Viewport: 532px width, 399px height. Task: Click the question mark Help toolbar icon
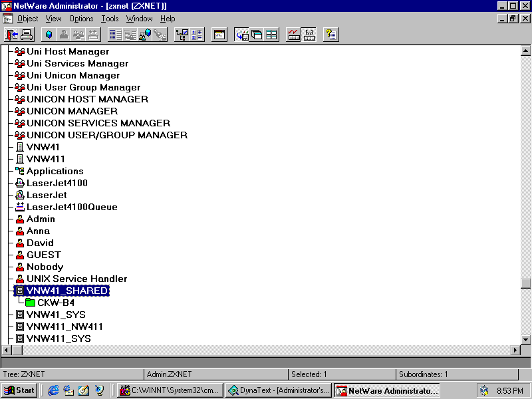pyautogui.click(x=331, y=35)
